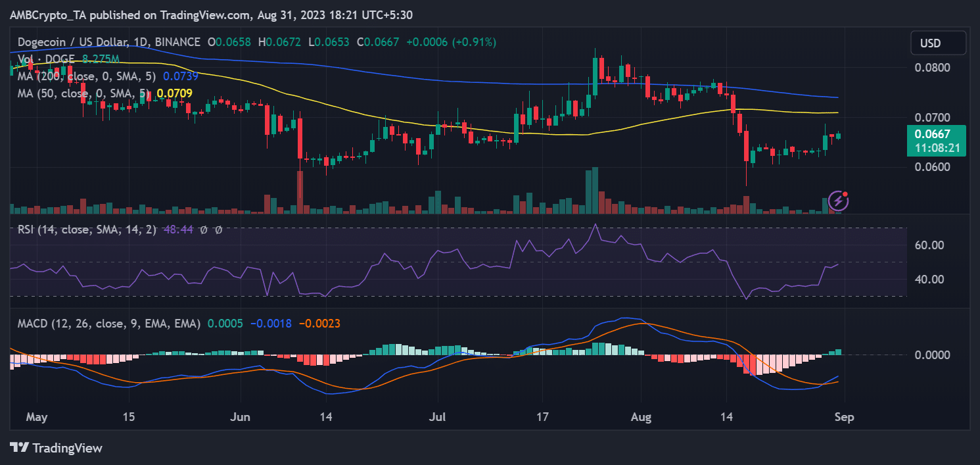This screenshot has height=465, width=980.
Task: Click the Sep date label on time axis
Action: pyautogui.click(x=845, y=417)
